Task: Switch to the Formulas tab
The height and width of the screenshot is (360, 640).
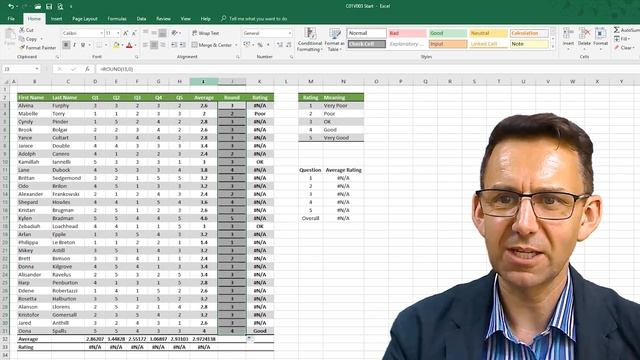Action: 117,19
